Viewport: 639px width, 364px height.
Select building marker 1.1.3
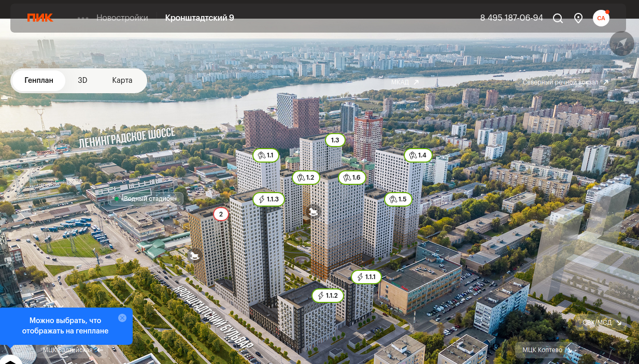(268, 199)
